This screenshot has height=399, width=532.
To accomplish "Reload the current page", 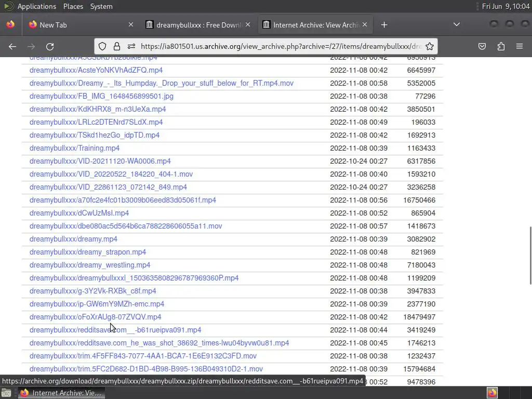I will pos(50,46).
